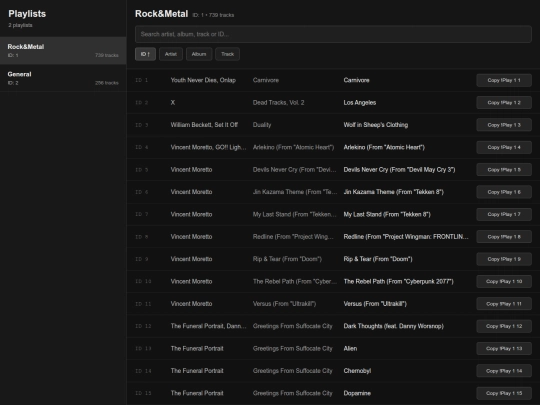The height and width of the screenshot is (405, 540).
Task: Copy play command for Carnivore track
Action: click(x=504, y=80)
